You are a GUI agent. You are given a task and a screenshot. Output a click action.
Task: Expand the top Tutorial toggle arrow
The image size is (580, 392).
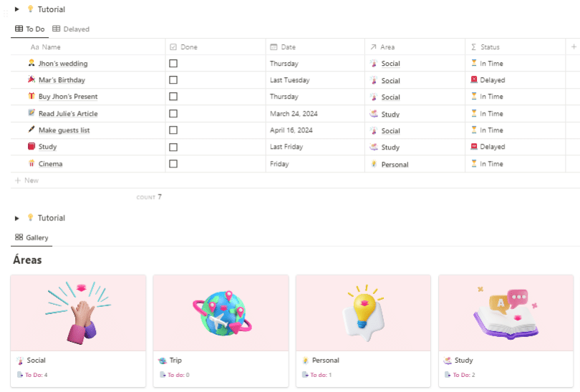(x=17, y=9)
